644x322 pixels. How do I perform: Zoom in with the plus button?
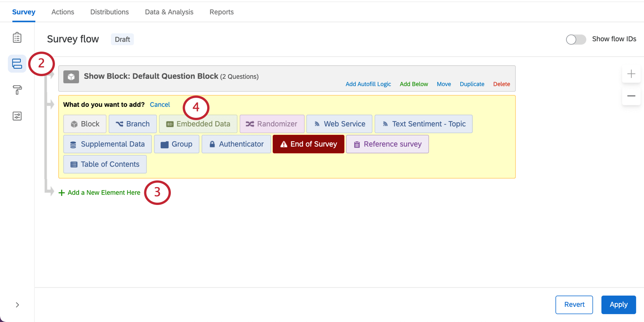pos(631,74)
